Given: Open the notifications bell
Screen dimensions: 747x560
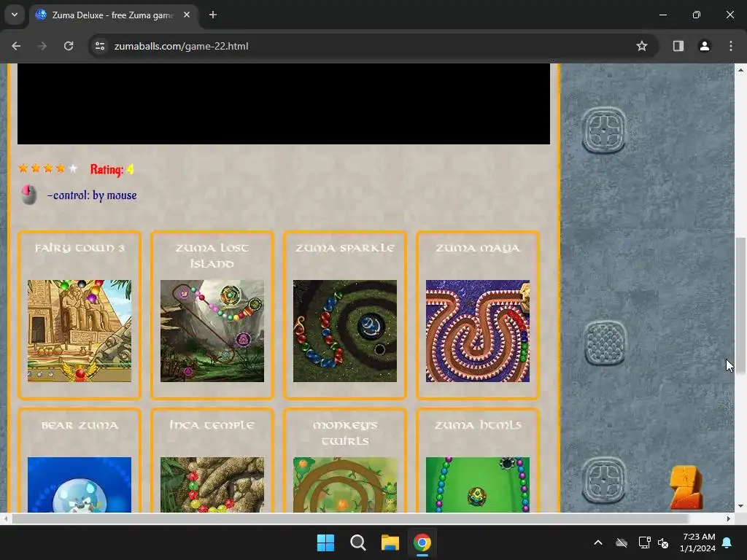Looking at the screenshot, I should pos(727,542).
